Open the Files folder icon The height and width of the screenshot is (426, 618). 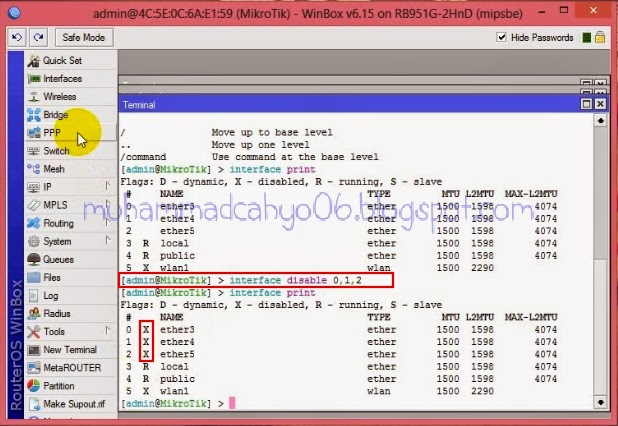34,277
